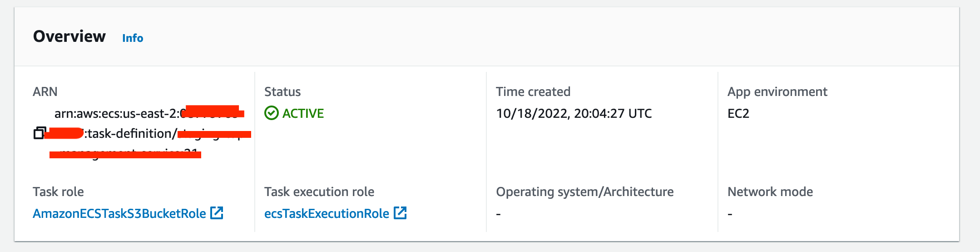Click the ACTIVE status text
This screenshot has width=980, height=252.
(x=303, y=113)
